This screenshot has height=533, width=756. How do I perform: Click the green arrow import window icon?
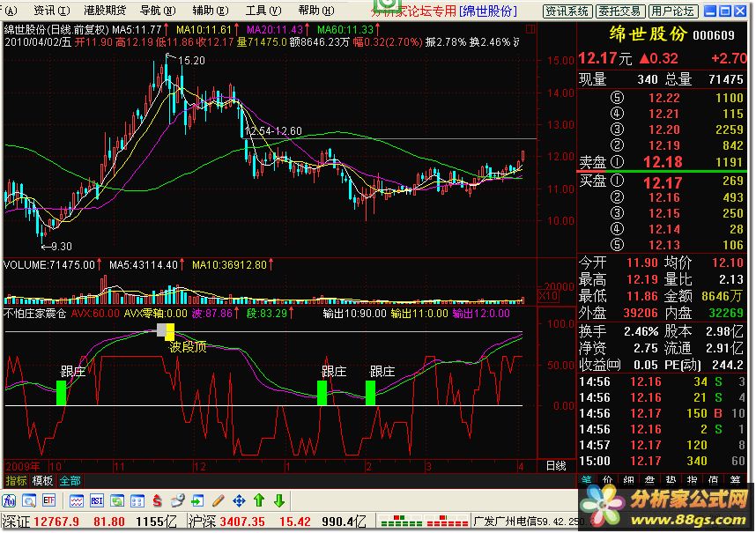(x=197, y=500)
